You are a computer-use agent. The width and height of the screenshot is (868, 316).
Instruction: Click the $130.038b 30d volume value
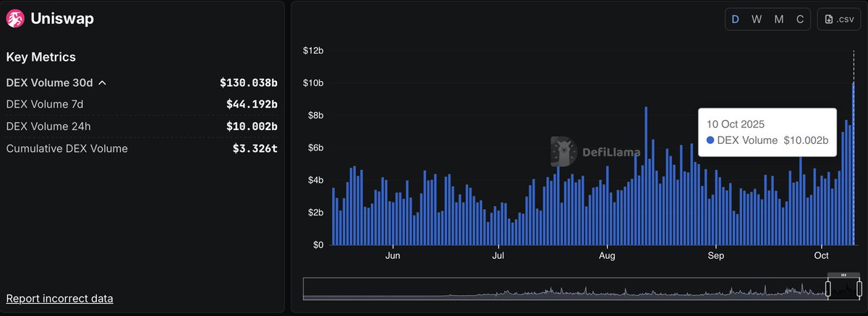click(x=249, y=83)
